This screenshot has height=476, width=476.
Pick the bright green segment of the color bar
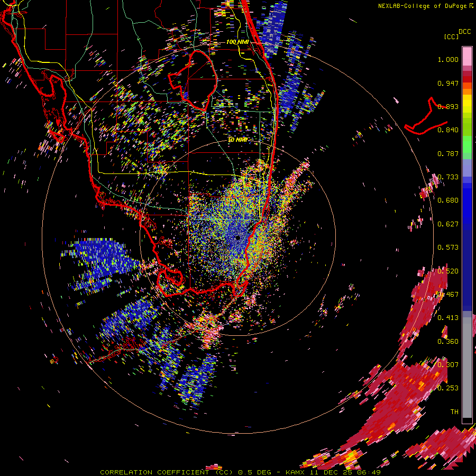467,144
